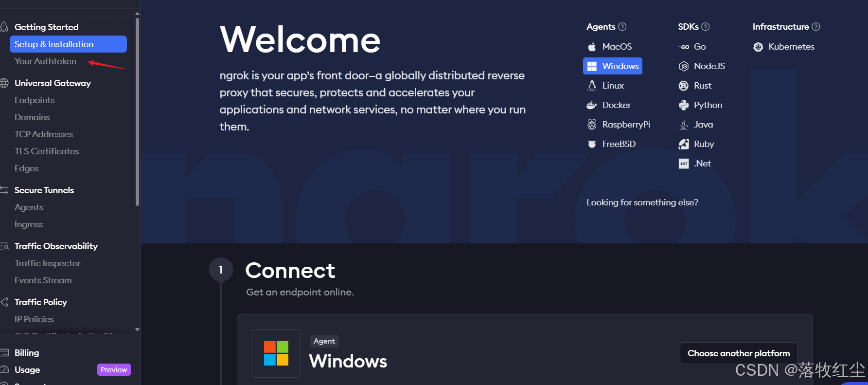
Task: Click the NodeJS icon
Action: pos(684,66)
